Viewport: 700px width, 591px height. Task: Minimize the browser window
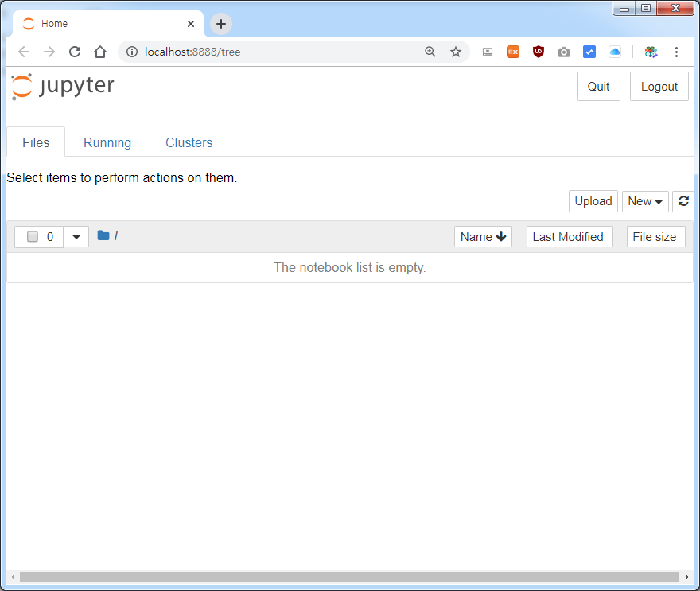[624, 9]
